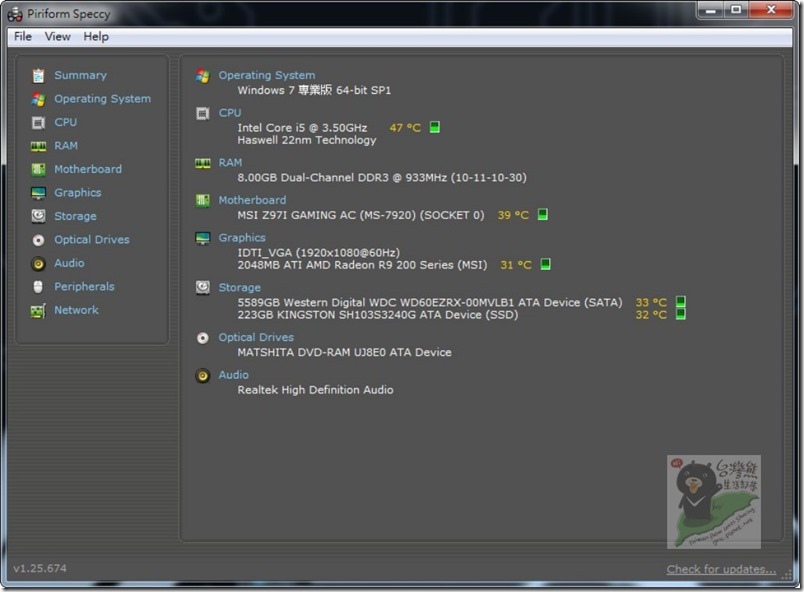Click the green temperature indicator next to 33 °C

(x=680, y=301)
